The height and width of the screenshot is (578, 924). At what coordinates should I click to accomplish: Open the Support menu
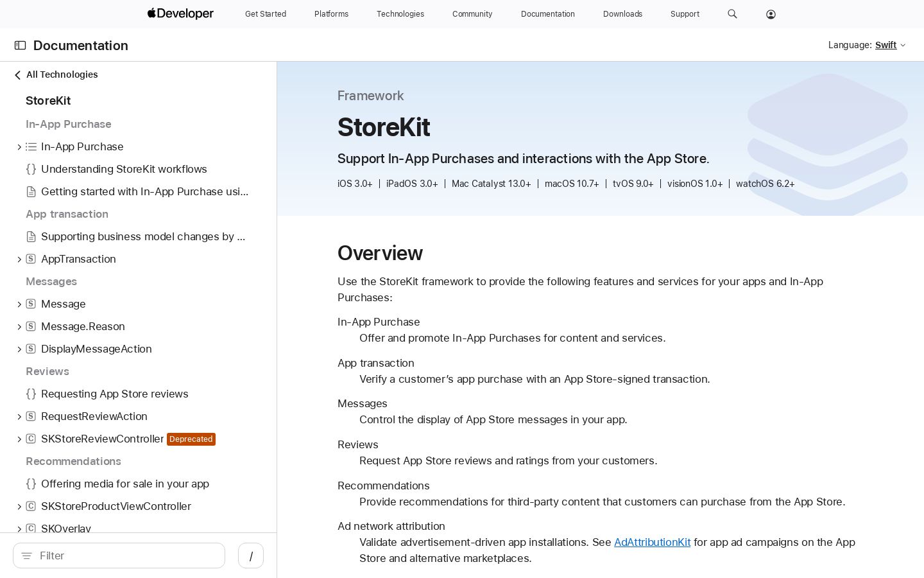pyautogui.click(x=685, y=14)
